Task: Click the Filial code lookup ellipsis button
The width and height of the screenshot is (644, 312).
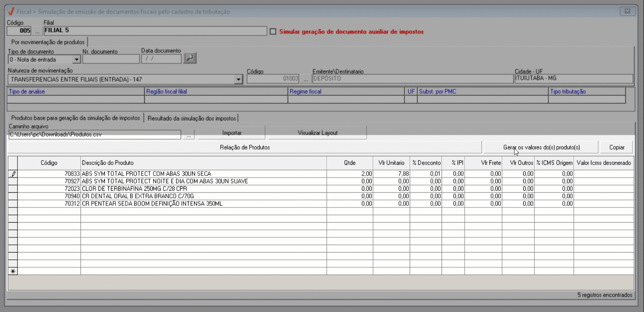Action: [37, 31]
